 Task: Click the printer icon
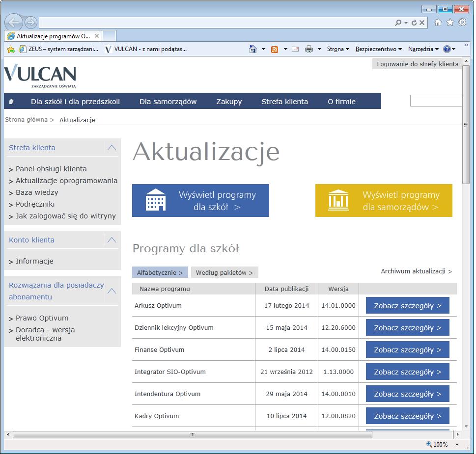[308, 49]
